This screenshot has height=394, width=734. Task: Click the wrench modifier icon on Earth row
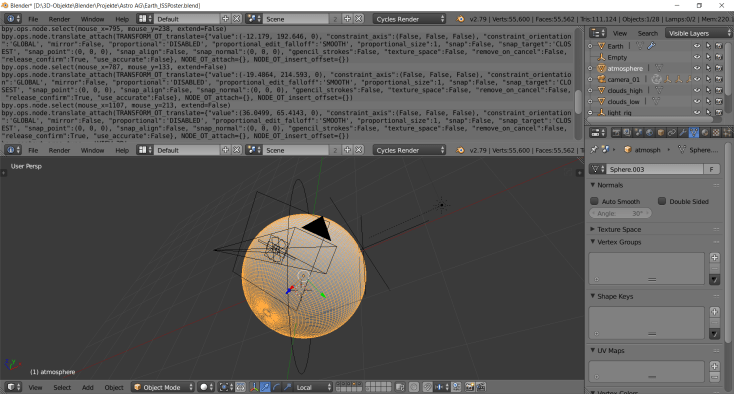tap(651, 46)
